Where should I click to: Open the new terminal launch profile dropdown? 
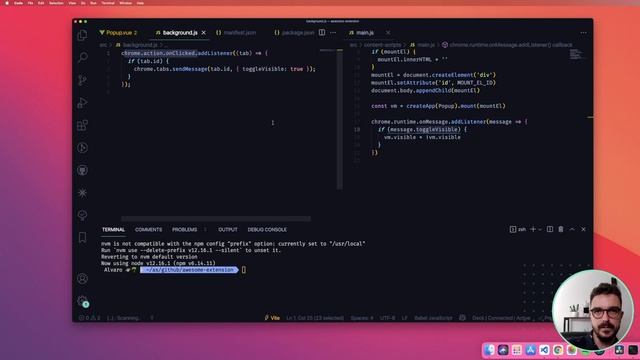(x=540, y=230)
